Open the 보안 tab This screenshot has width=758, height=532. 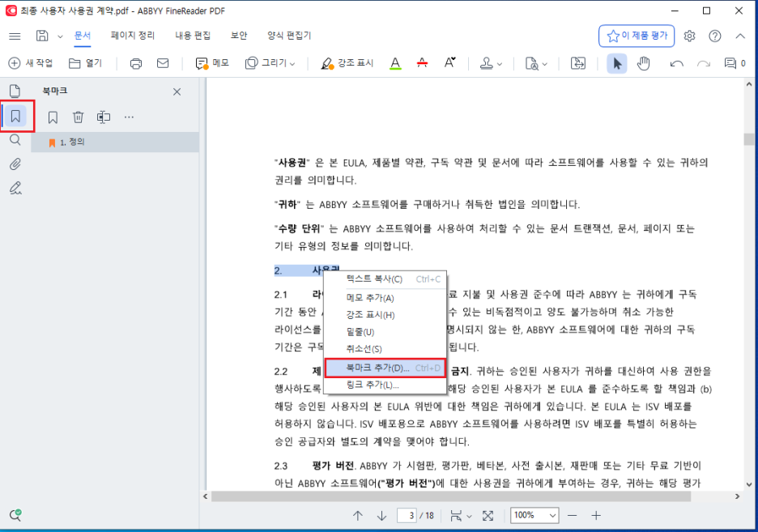239,36
